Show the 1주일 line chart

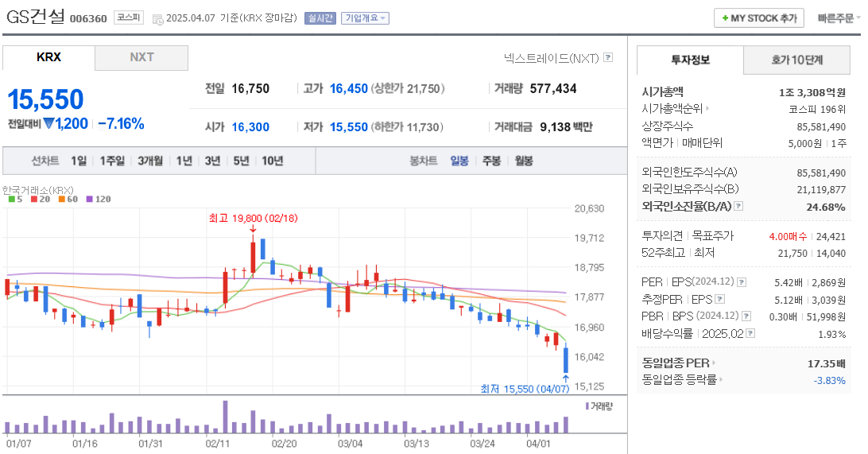[x=112, y=161]
